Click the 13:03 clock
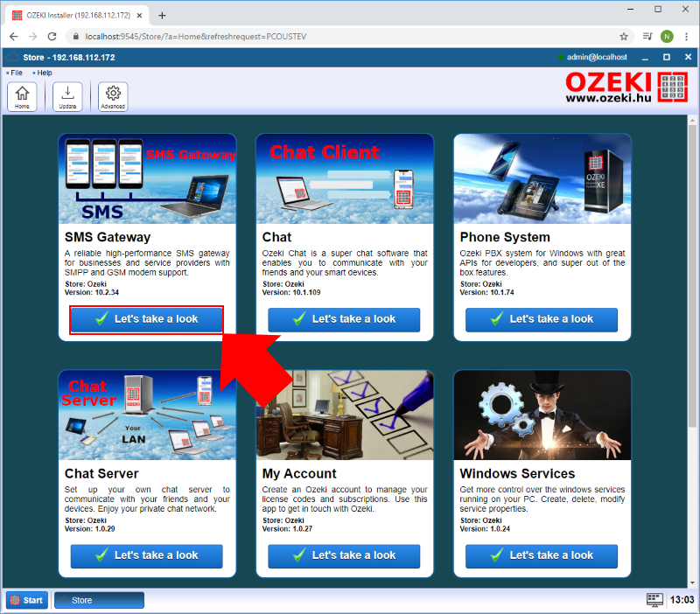 click(x=682, y=600)
